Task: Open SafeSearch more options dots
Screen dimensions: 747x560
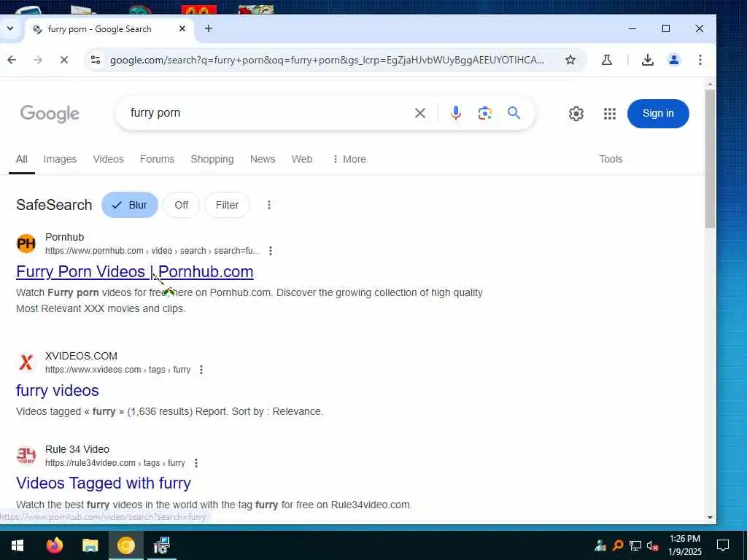Action: tap(268, 205)
